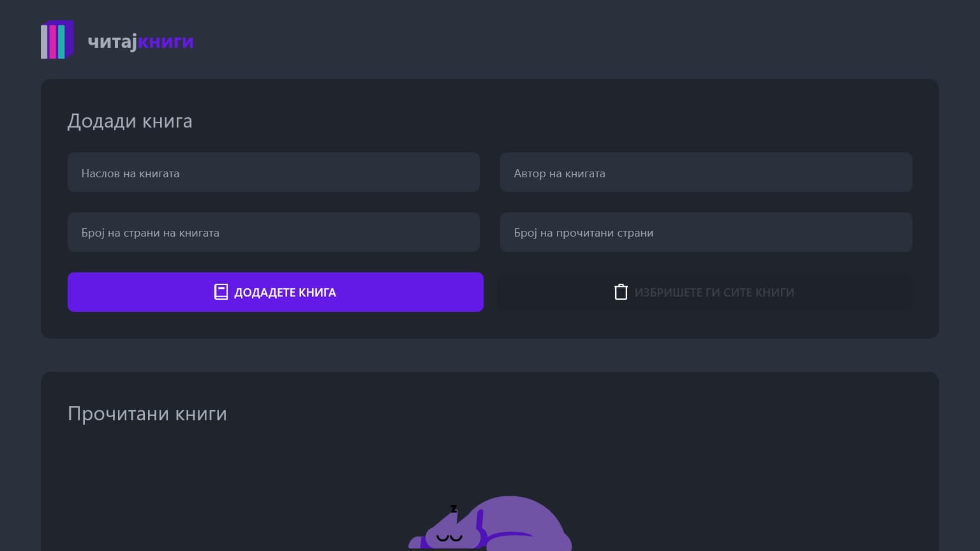Click the gray book spine in the logo

click(45, 41)
